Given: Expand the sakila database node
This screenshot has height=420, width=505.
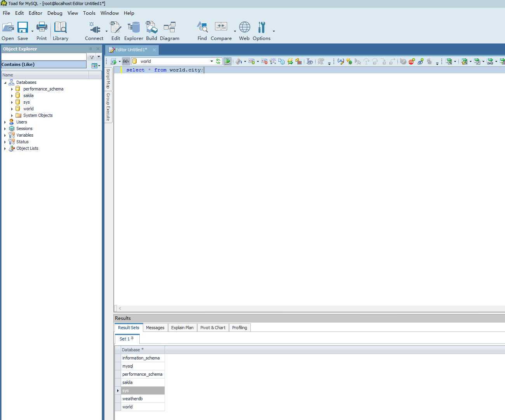Looking at the screenshot, I should [12, 96].
